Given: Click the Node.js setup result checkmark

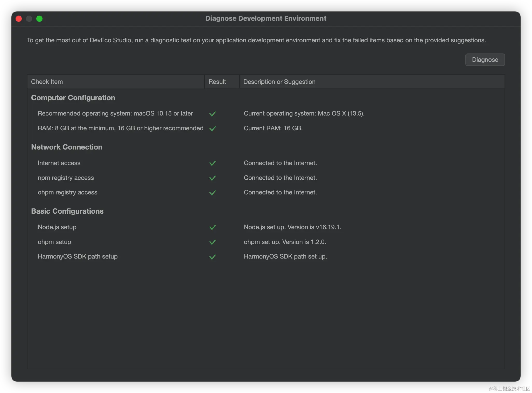Looking at the screenshot, I should point(212,227).
